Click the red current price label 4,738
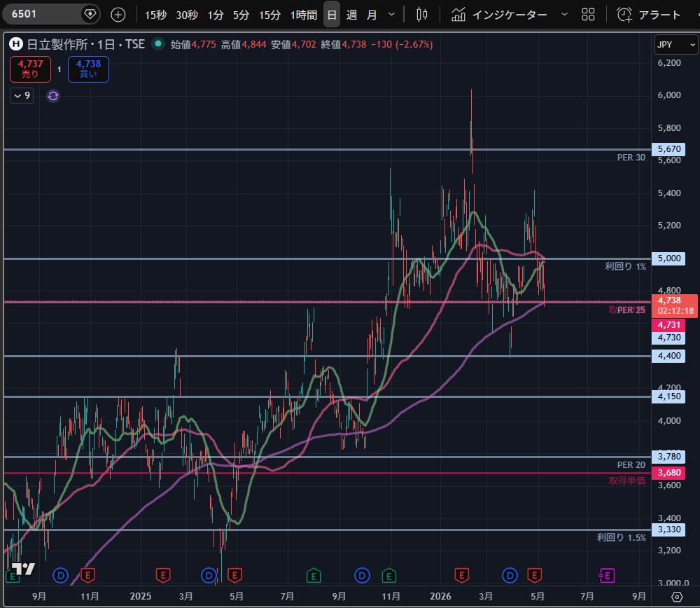 [x=675, y=305]
